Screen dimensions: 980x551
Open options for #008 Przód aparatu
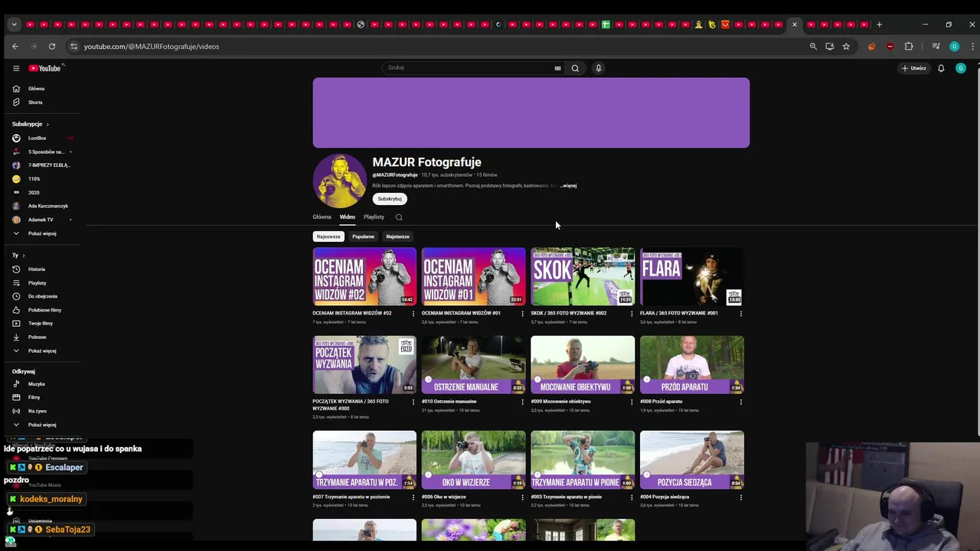740,402
